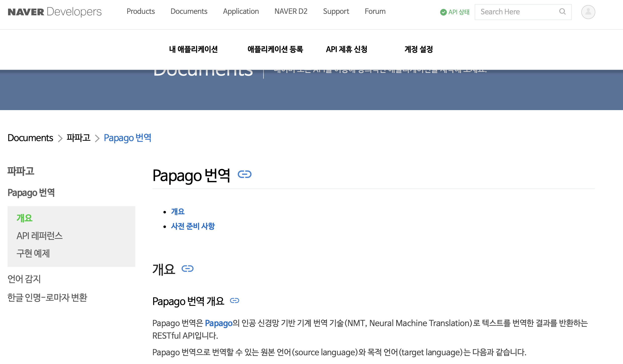This screenshot has height=364, width=623.
Task: Open API 상태 status link
Action: coord(459,12)
